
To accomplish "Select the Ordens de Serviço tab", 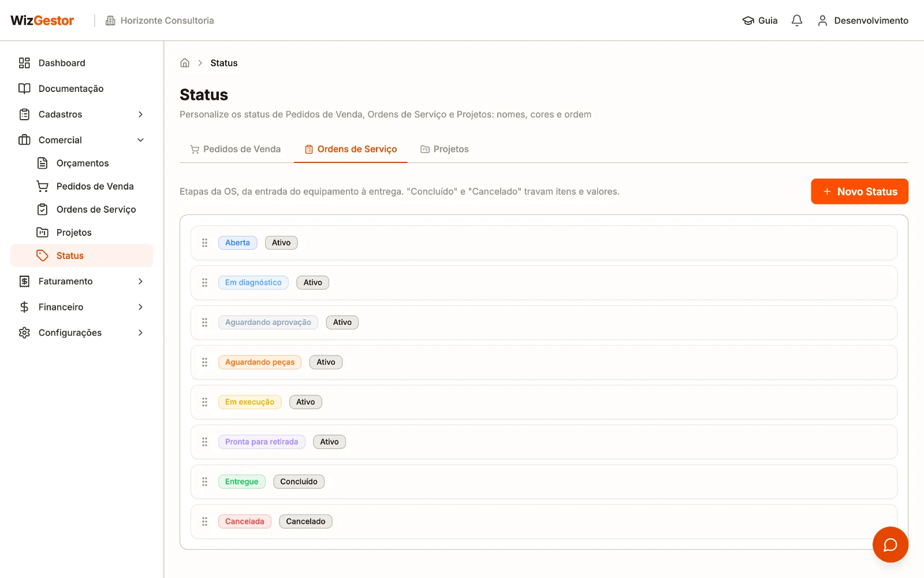I will [x=351, y=149].
